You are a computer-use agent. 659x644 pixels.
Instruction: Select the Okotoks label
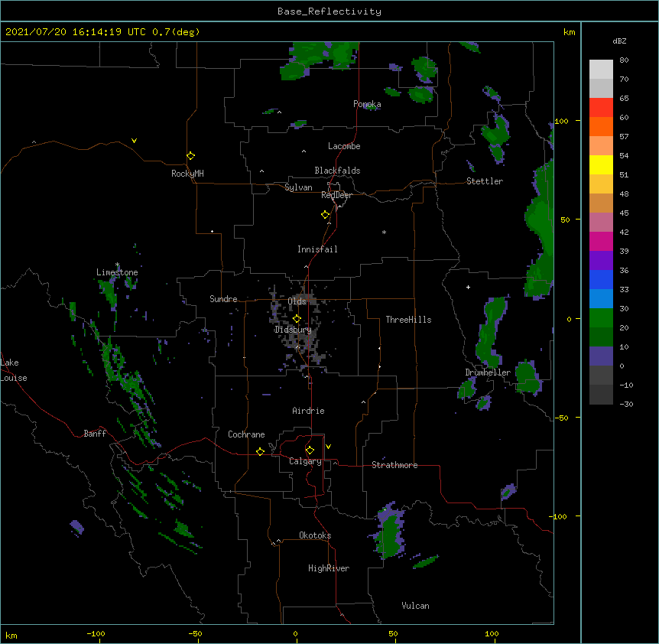click(315, 535)
